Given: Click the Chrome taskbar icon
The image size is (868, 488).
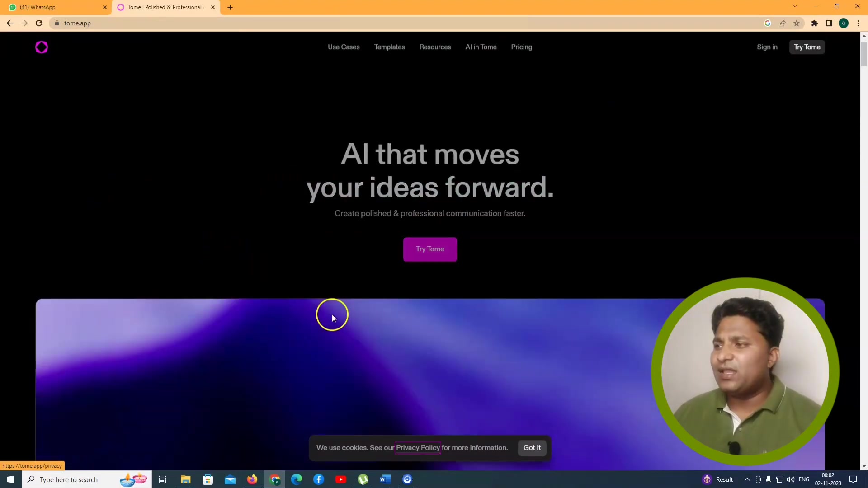Looking at the screenshot, I should pyautogui.click(x=274, y=479).
